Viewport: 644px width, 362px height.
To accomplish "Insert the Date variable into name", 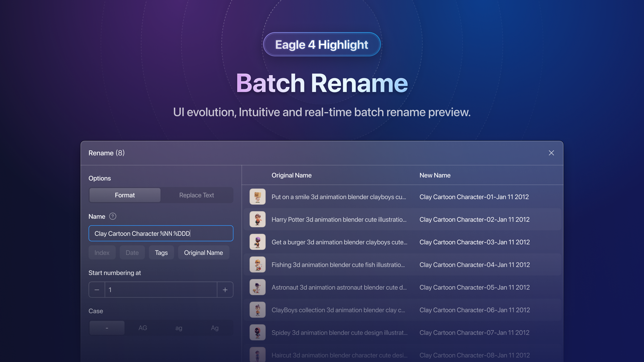I will pyautogui.click(x=132, y=252).
